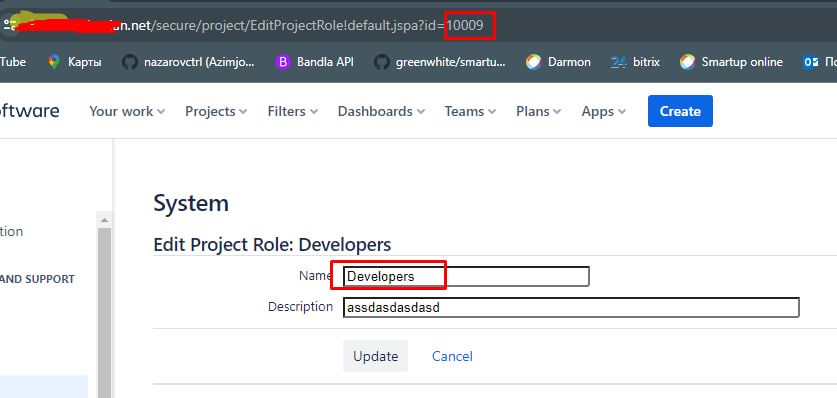Expand the Your work menu
Image resolution: width=837 pixels, height=398 pixels.
click(x=127, y=111)
